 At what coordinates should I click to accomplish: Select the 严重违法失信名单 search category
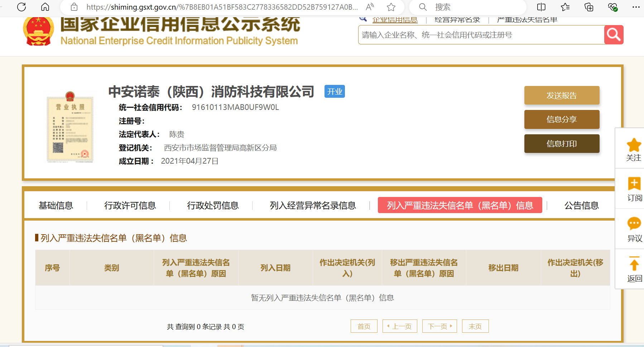[527, 20]
